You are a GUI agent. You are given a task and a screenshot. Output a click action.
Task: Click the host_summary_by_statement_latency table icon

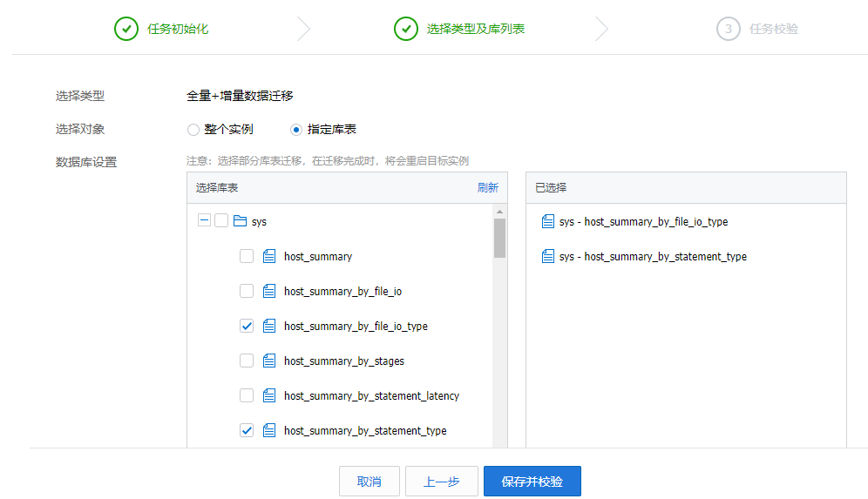pos(269,395)
